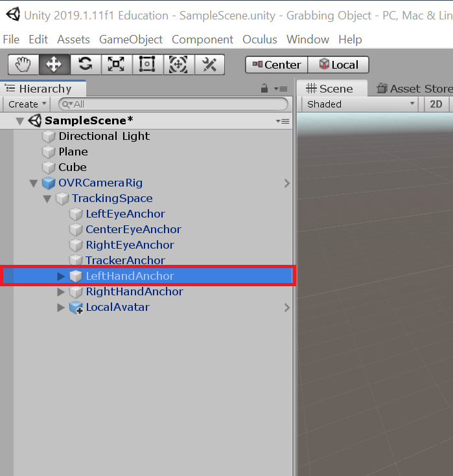Click the SampleScene scene header
Image resolution: width=453 pixels, height=476 pixels.
click(x=146, y=121)
